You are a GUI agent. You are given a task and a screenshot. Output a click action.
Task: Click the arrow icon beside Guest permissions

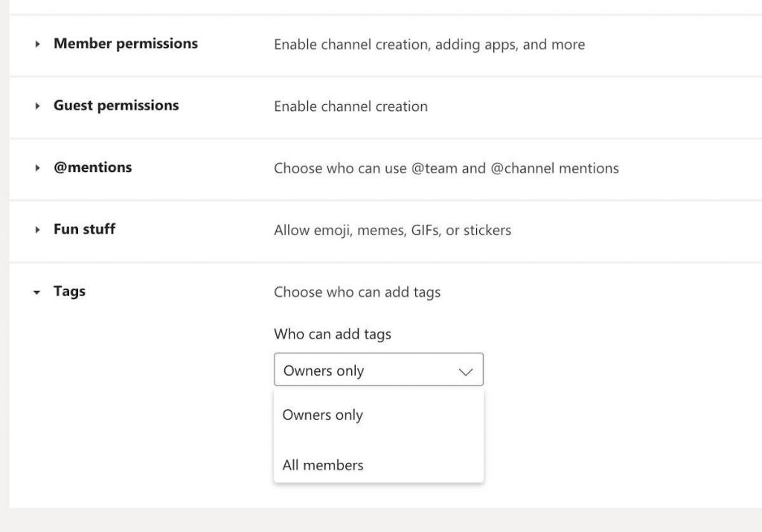pos(36,106)
